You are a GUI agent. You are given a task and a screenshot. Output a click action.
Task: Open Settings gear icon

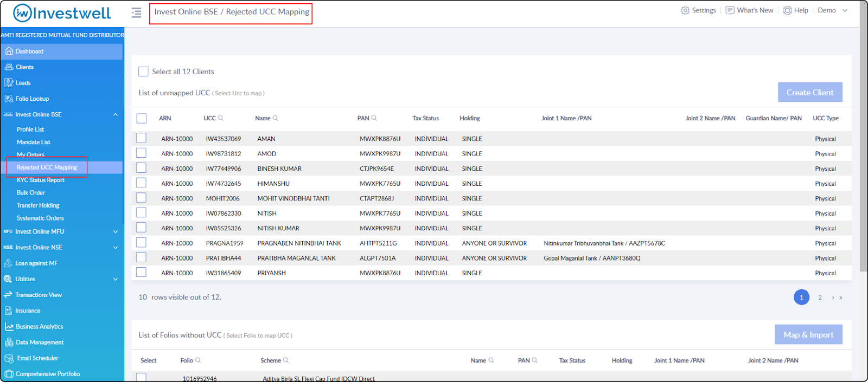(x=685, y=10)
